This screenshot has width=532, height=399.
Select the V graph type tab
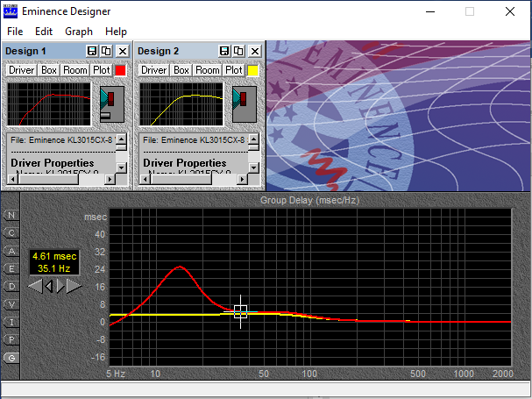coord(11,304)
